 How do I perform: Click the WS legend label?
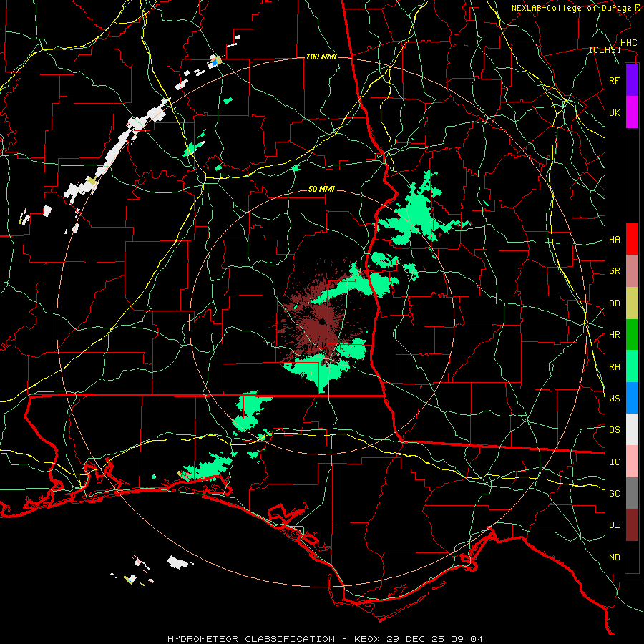614,399
